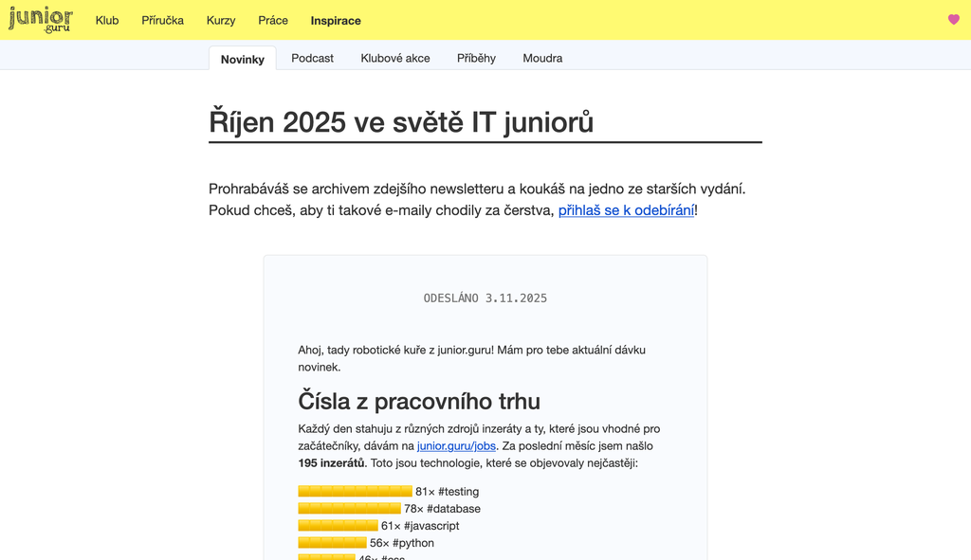
Task: Click the junior.guru logo
Action: (41, 20)
